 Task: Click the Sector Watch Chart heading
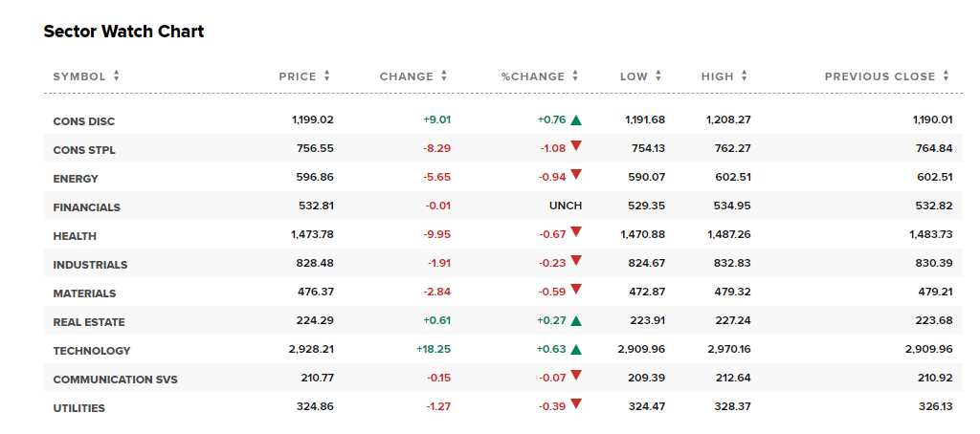[123, 32]
